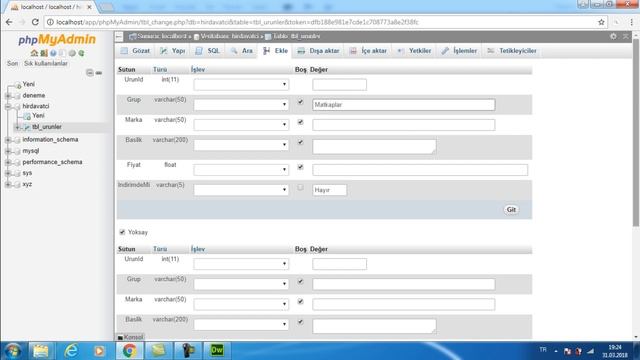The width and height of the screenshot is (640, 360).
Task: Click the browser back arrow
Action: click(x=9, y=22)
